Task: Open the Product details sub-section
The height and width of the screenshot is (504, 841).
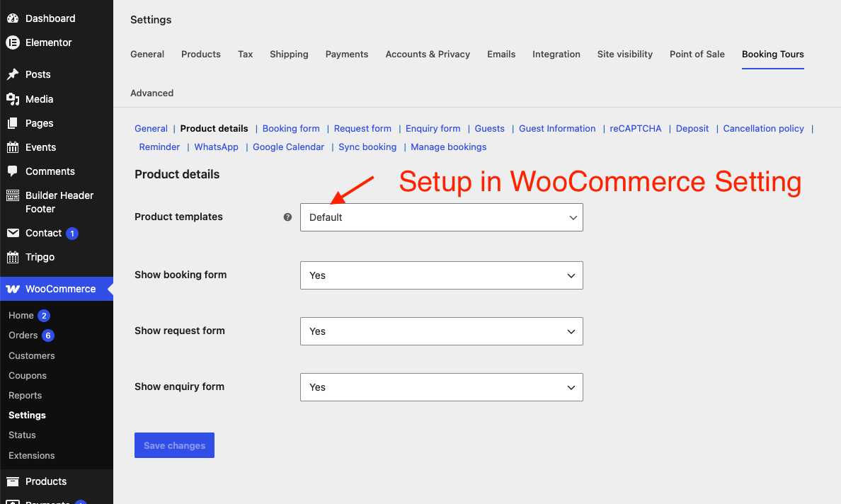Action: click(x=214, y=129)
